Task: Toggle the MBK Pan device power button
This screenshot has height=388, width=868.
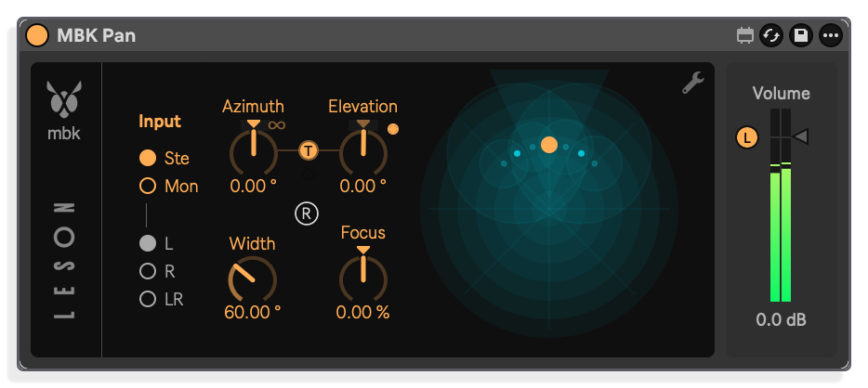Action: 37,36
